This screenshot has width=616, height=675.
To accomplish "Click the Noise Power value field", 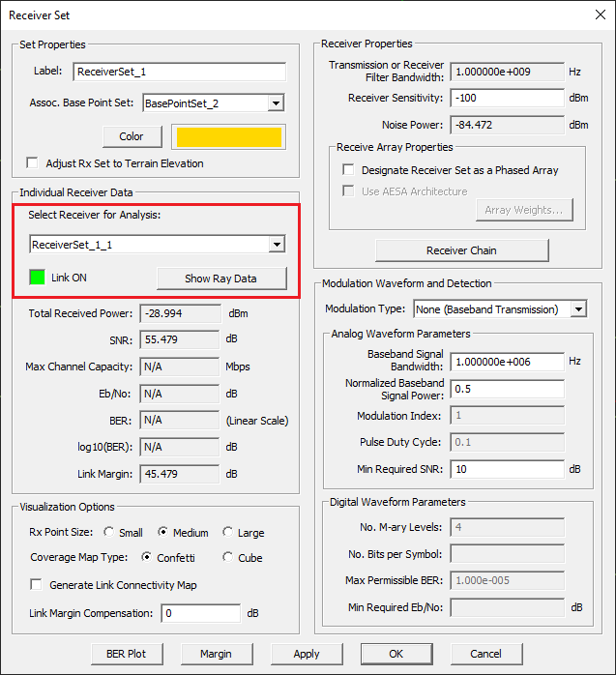I will tap(507, 125).
